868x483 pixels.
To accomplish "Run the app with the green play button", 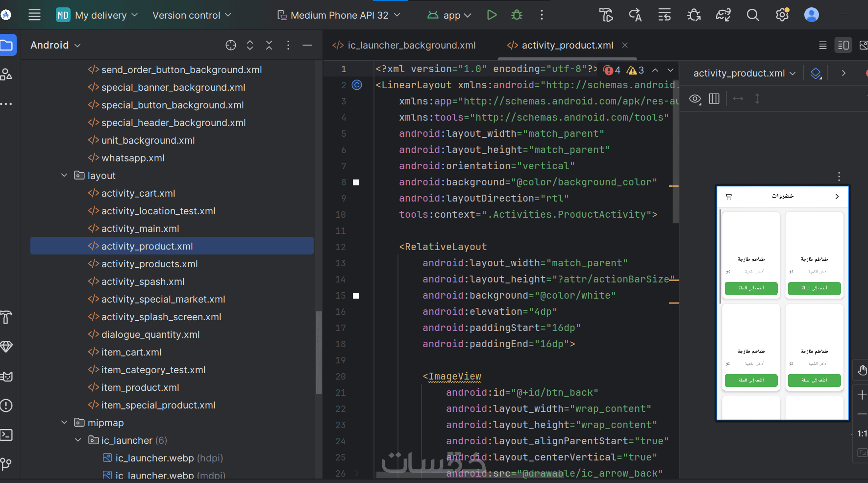I will pyautogui.click(x=492, y=15).
